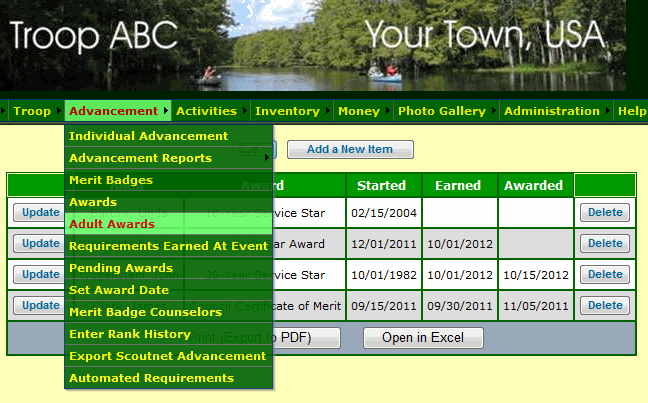The width and height of the screenshot is (648, 403).
Task: Open the Money menu
Action: click(x=363, y=111)
